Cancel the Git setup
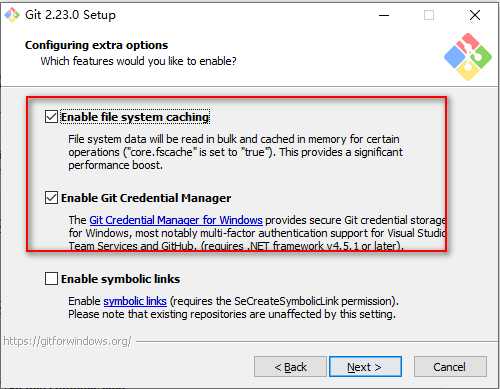The image size is (500, 389). 450,367
